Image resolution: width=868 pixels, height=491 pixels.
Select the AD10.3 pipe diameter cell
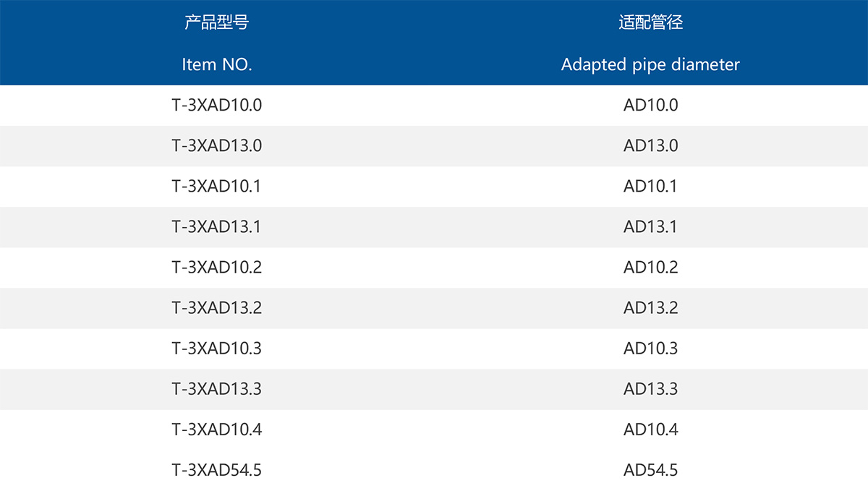650,348
